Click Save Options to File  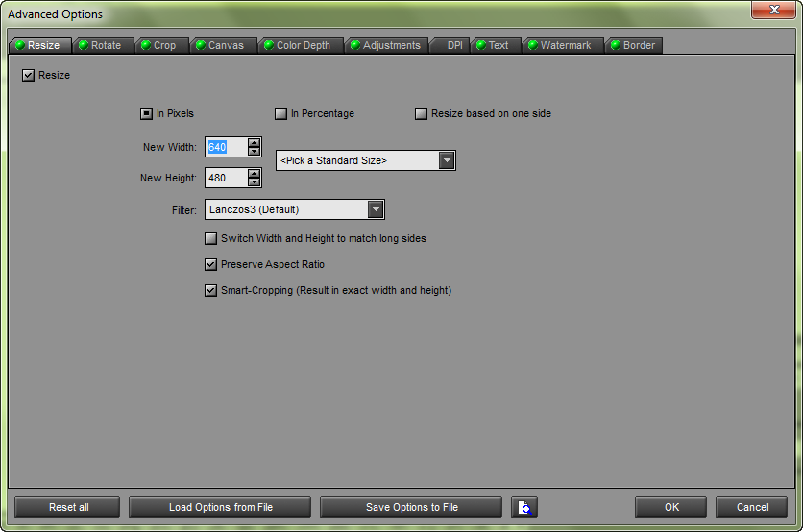click(411, 507)
